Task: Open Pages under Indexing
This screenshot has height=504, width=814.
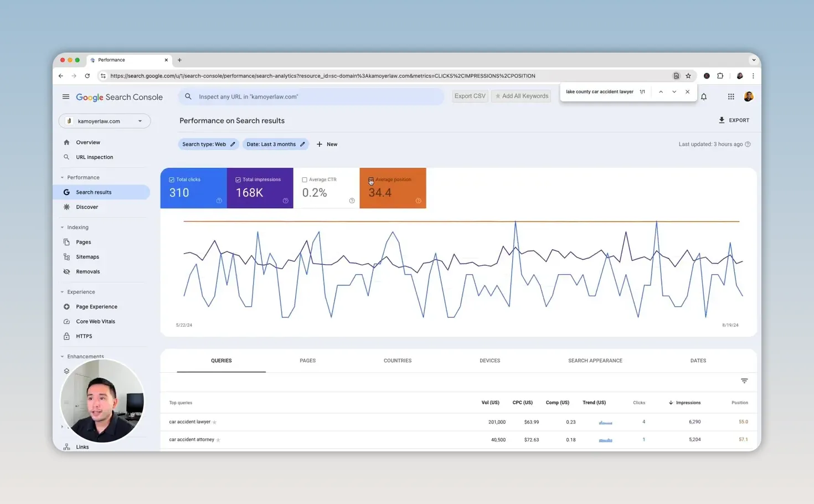Action: tap(83, 242)
